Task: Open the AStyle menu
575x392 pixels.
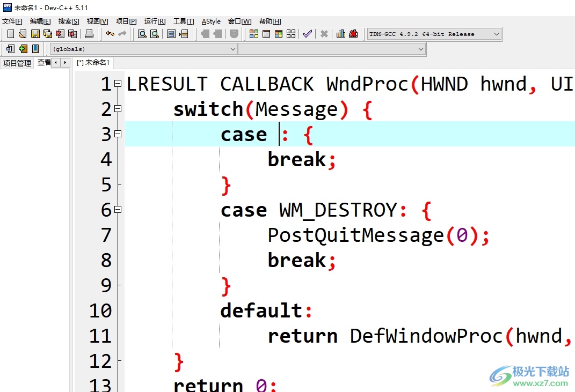Action: [x=211, y=21]
